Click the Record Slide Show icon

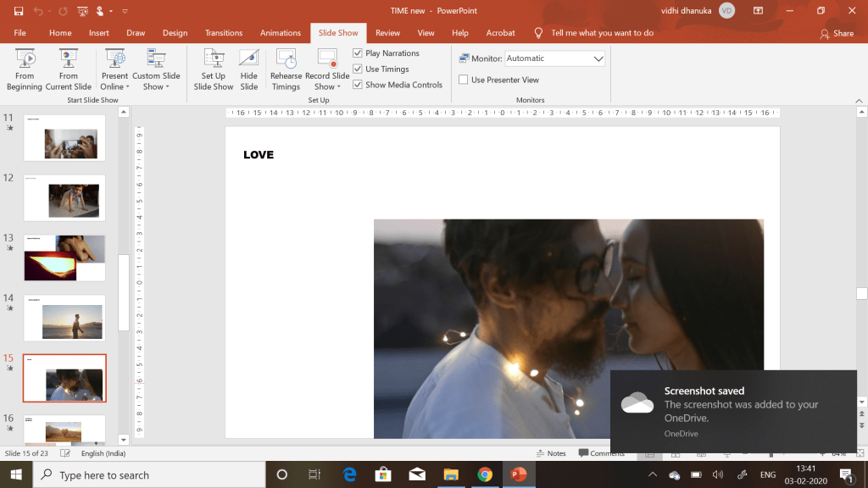327,59
